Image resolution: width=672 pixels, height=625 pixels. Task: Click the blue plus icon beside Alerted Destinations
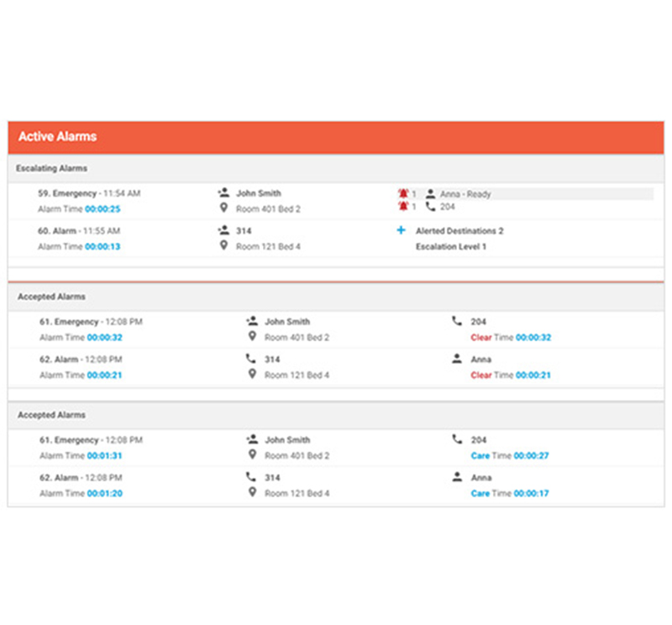tap(401, 230)
